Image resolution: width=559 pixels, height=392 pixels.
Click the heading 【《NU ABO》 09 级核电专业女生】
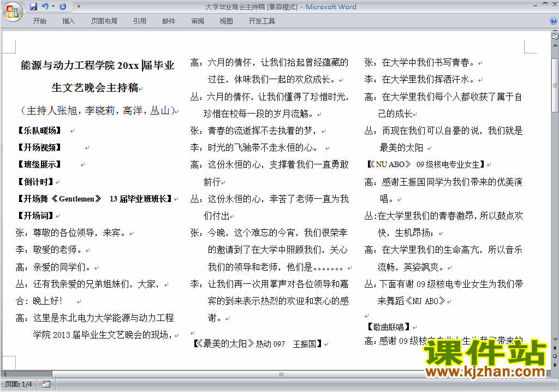click(x=426, y=164)
